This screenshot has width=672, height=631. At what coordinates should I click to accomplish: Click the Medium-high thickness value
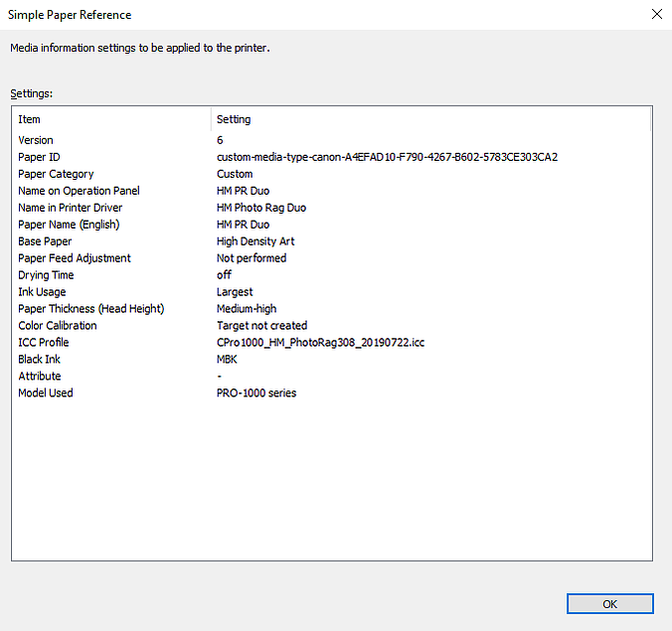tap(247, 309)
